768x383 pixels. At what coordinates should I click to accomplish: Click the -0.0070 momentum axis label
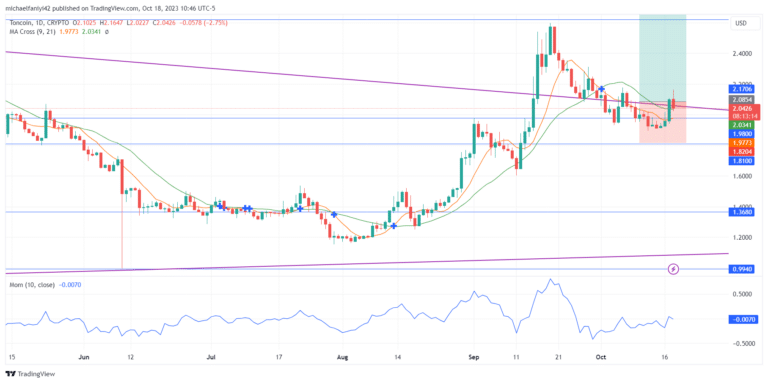(744, 319)
